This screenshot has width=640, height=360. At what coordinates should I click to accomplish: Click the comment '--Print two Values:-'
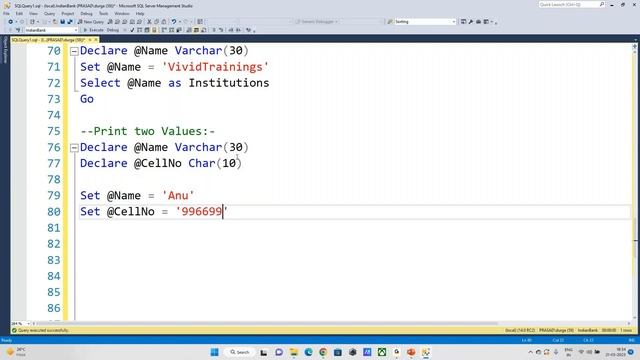148,131
